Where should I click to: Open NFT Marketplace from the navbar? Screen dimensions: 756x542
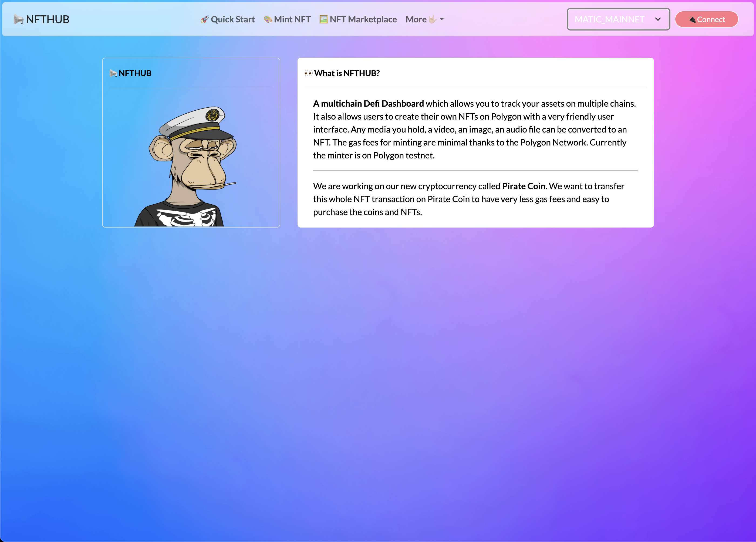pos(363,19)
